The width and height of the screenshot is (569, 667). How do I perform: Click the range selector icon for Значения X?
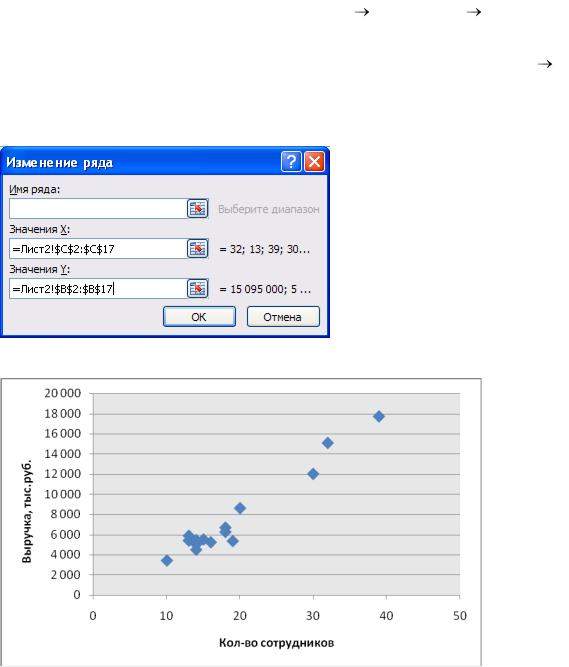click(198, 248)
